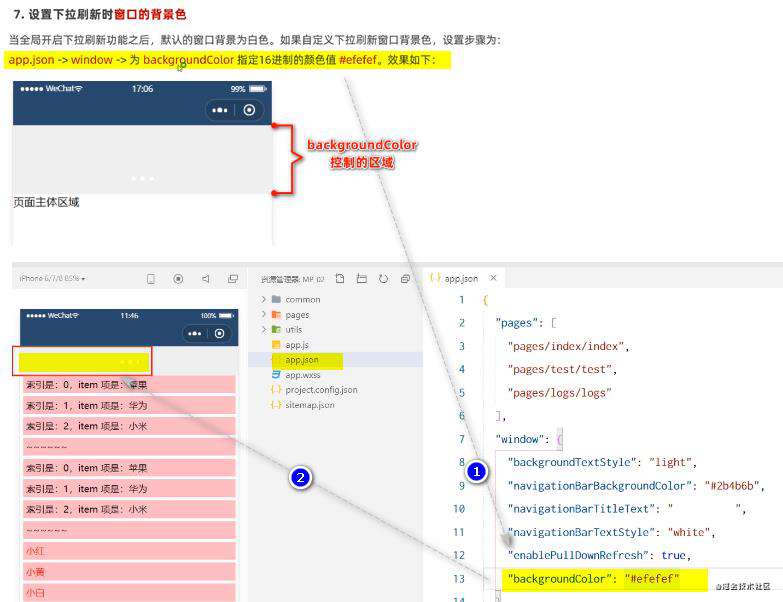This screenshot has width=783, height=602.
Task: Click line number 10 in editor gutter
Action: (x=459, y=509)
